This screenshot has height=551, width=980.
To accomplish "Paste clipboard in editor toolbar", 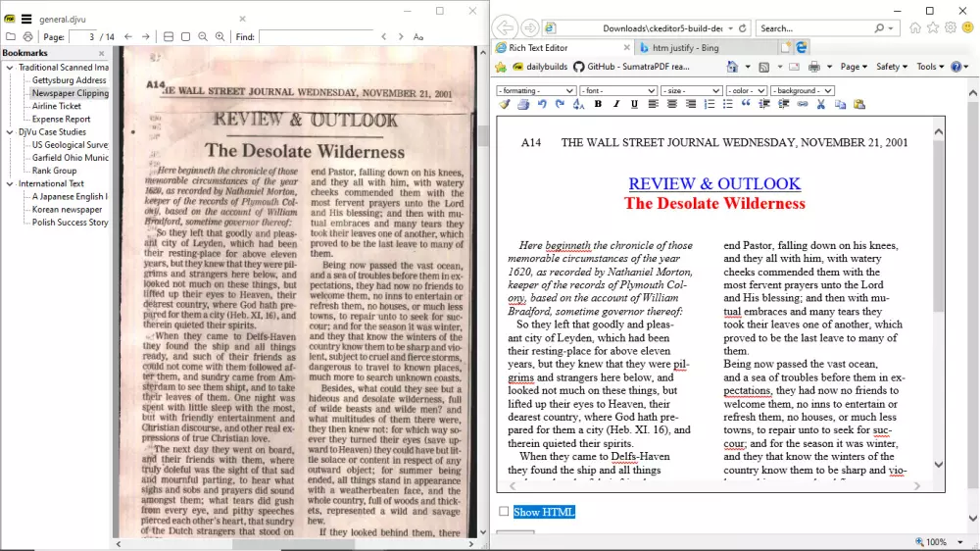I will pos(859,105).
